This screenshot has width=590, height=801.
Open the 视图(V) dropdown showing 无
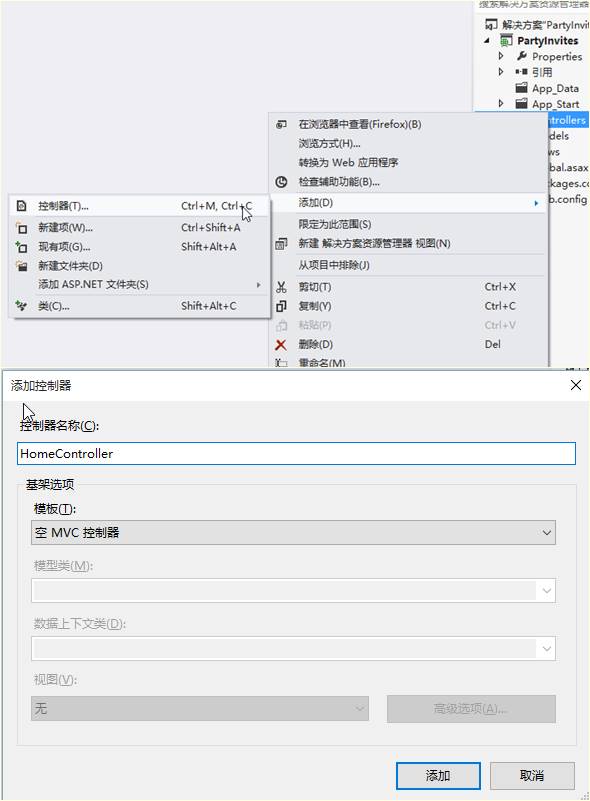(x=200, y=709)
